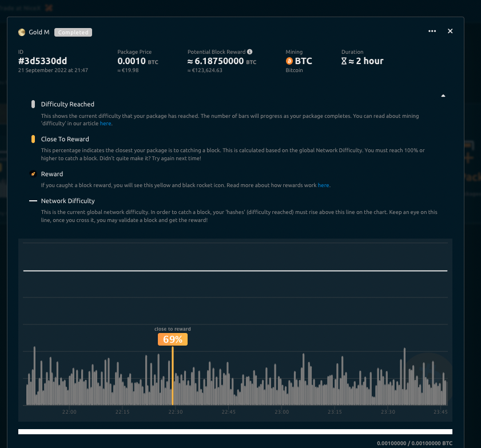Click the 23:00 time axis label
481x448 pixels.
point(281,412)
